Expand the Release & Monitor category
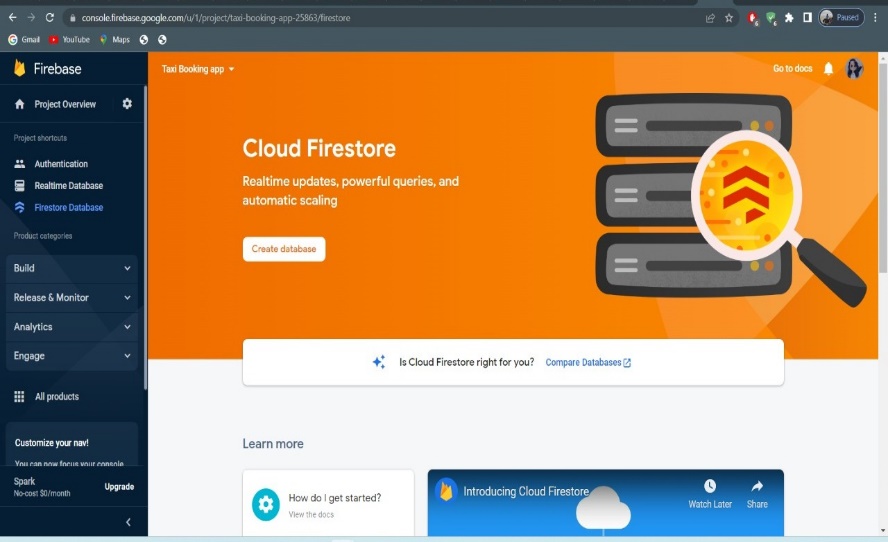The image size is (888, 542). (72, 297)
